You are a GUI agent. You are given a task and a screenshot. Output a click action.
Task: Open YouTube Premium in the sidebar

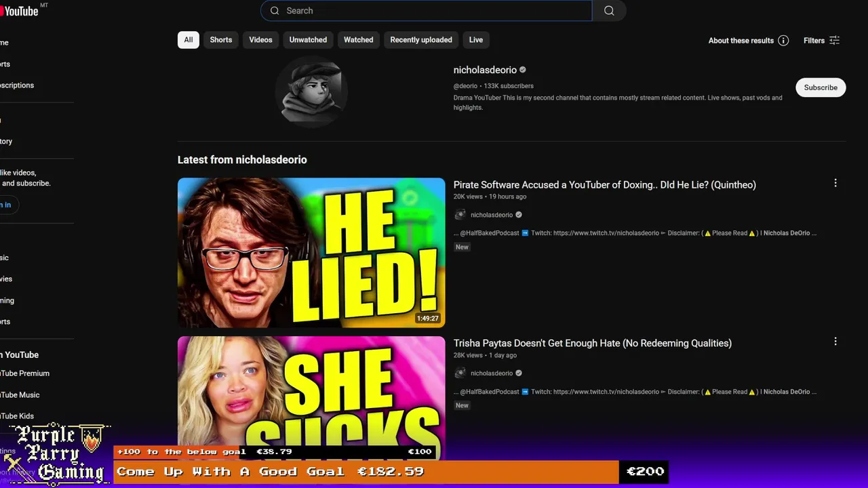pyautogui.click(x=24, y=373)
